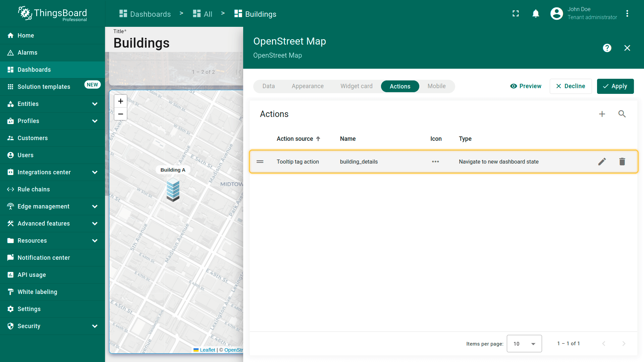Viewport: 644px width, 362px height.
Task: Click the map zoom out button
Action: [120, 114]
